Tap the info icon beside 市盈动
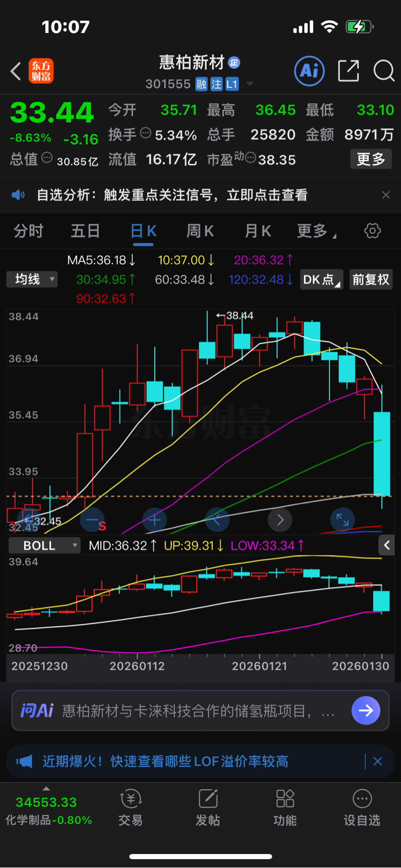 coord(250,158)
